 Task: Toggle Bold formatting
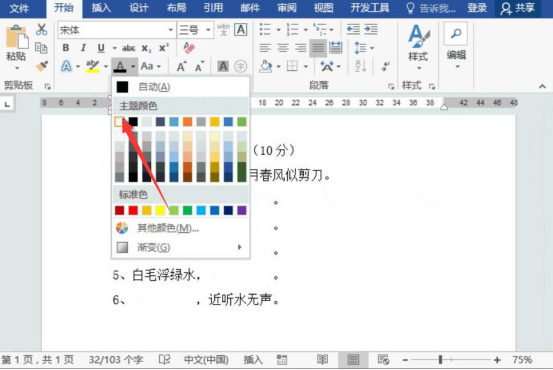click(x=66, y=48)
